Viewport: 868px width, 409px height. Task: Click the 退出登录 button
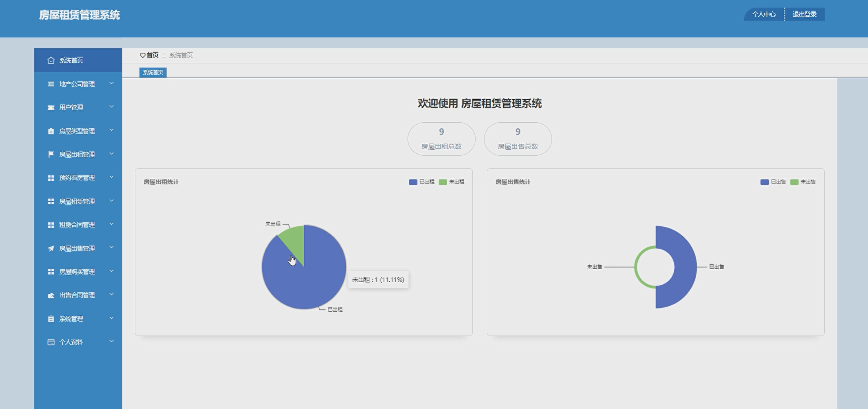804,14
